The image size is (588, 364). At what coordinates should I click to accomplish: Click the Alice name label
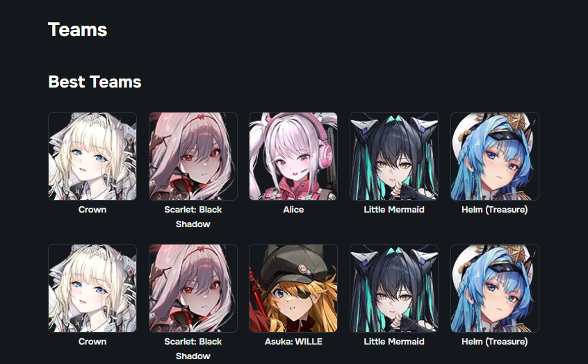[x=293, y=210]
